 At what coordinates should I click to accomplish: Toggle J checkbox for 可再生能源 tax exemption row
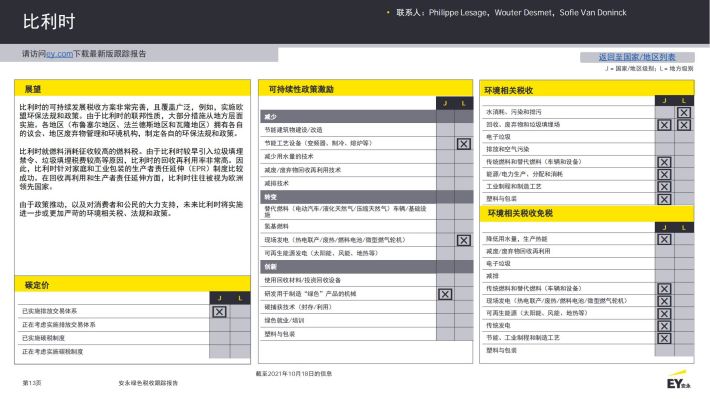[x=664, y=313]
